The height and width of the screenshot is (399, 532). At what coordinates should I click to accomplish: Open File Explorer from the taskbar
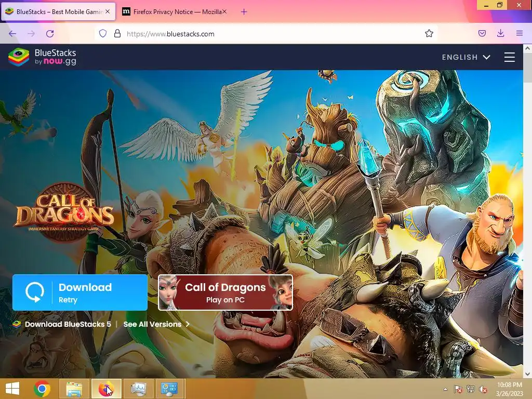point(74,389)
